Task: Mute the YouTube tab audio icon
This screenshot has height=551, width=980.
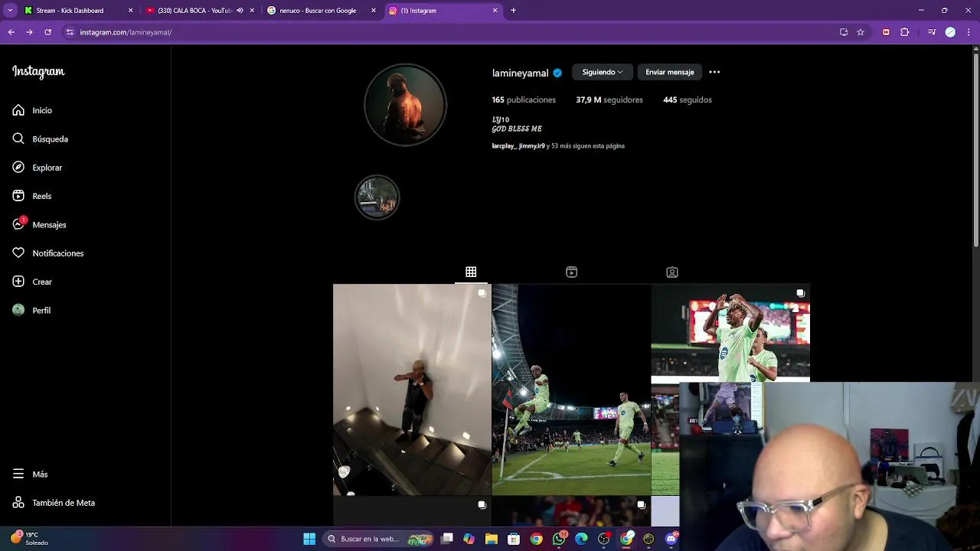Action: pos(240,11)
